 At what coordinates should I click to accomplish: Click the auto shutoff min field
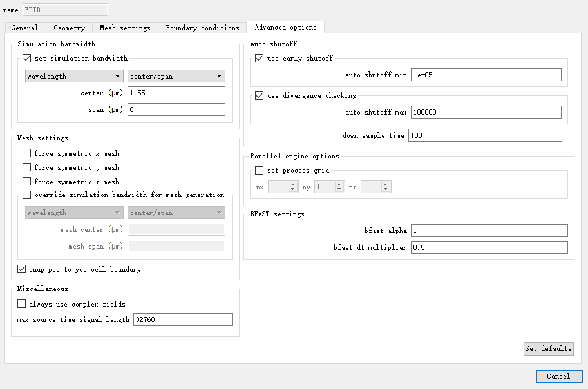(486, 75)
